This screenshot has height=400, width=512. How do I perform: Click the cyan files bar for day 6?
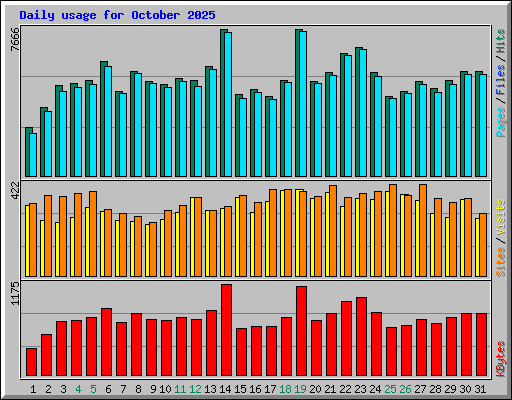click(x=108, y=121)
